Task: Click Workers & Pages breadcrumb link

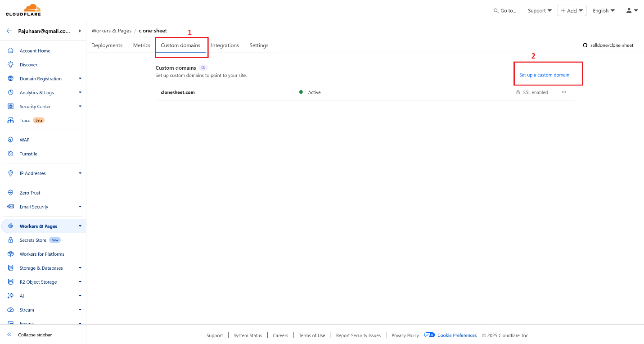Action: (112, 31)
